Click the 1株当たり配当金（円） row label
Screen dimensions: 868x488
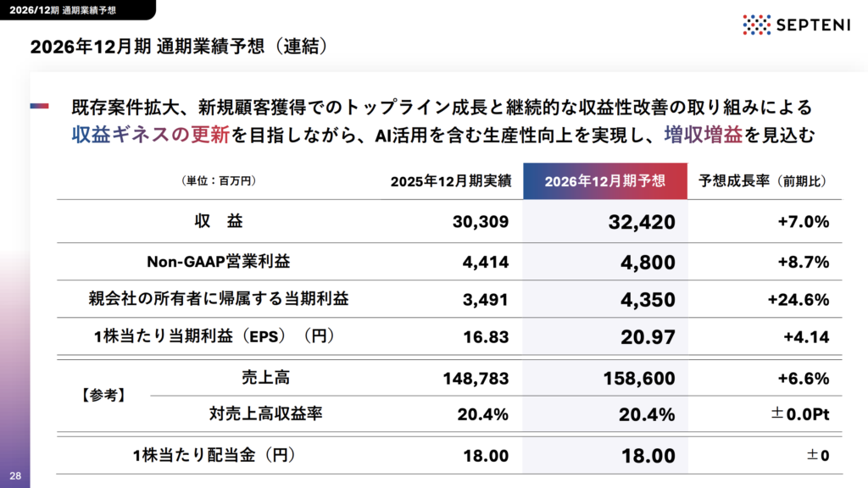[214, 455]
